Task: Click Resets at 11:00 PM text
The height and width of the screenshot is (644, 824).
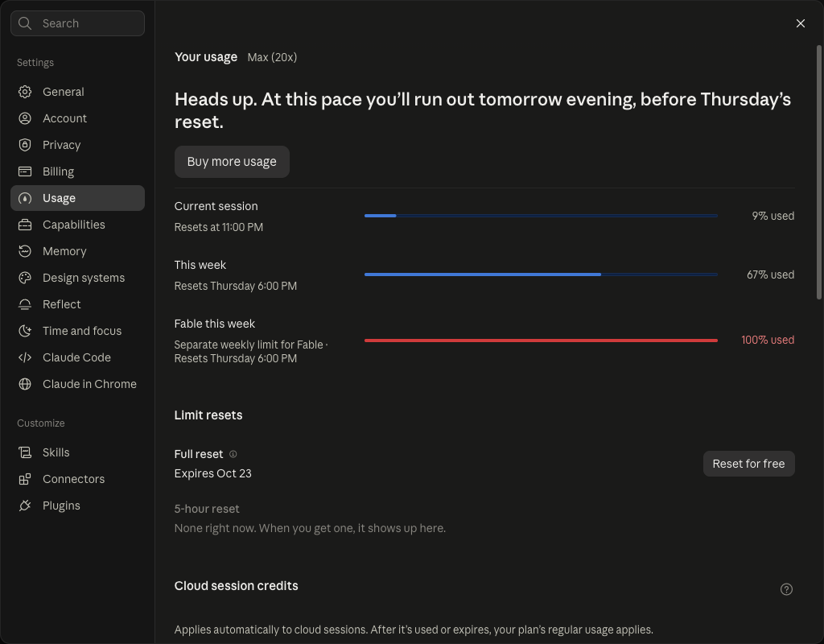Action: (x=219, y=227)
